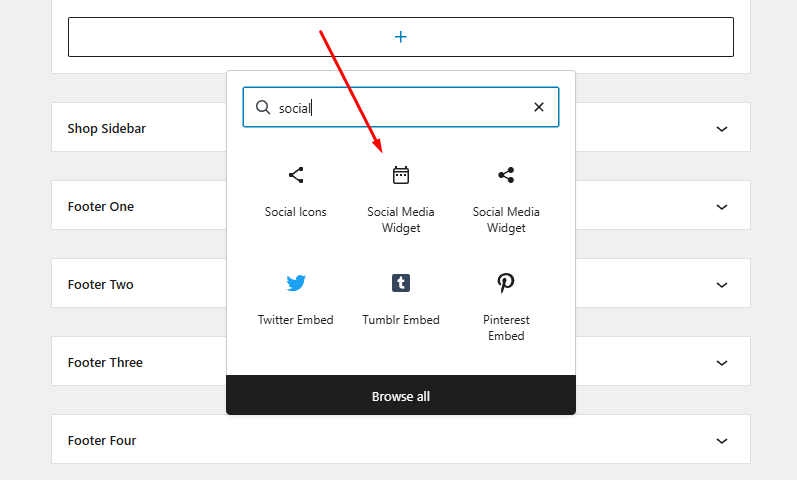The width and height of the screenshot is (797, 480).
Task: Clear the search text with the X icon
Action: (539, 107)
